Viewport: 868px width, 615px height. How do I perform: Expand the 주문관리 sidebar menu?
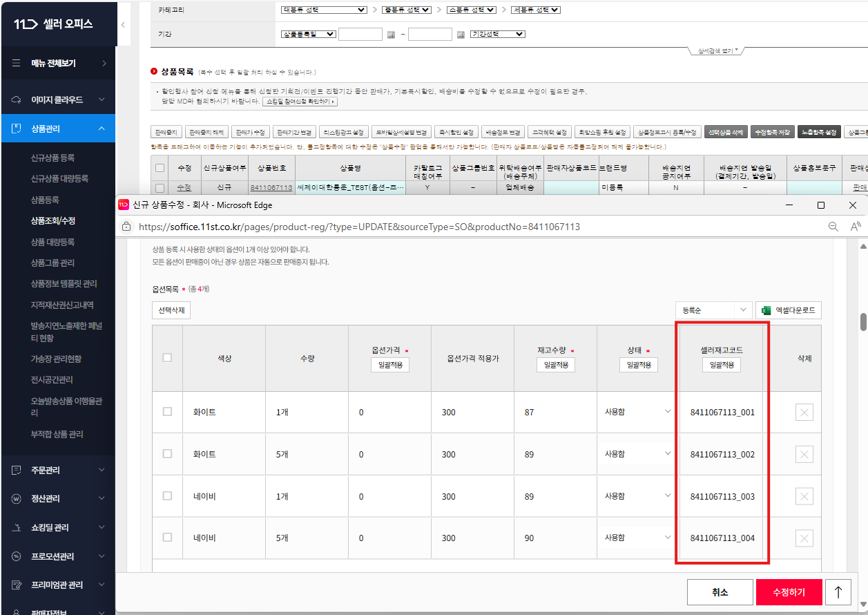pos(58,470)
